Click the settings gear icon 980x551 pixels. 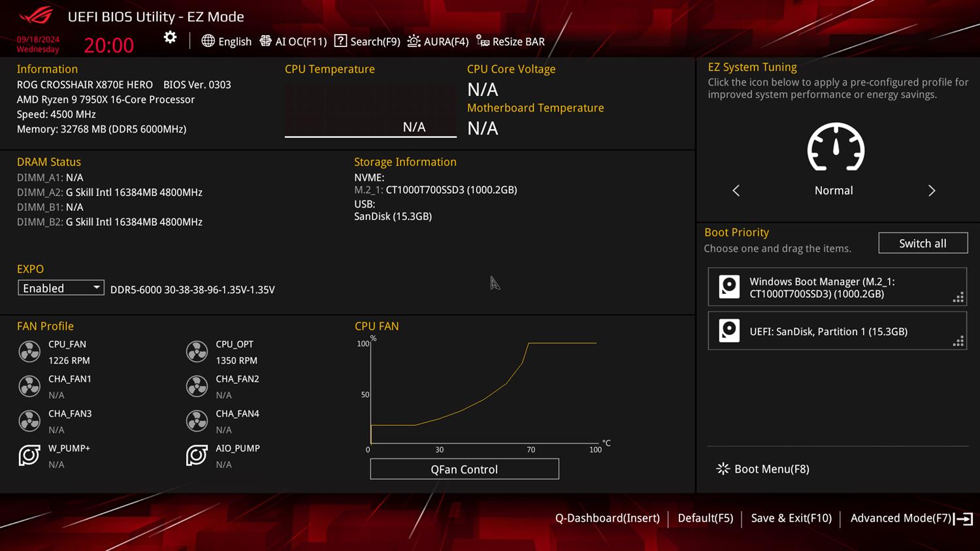(170, 38)
